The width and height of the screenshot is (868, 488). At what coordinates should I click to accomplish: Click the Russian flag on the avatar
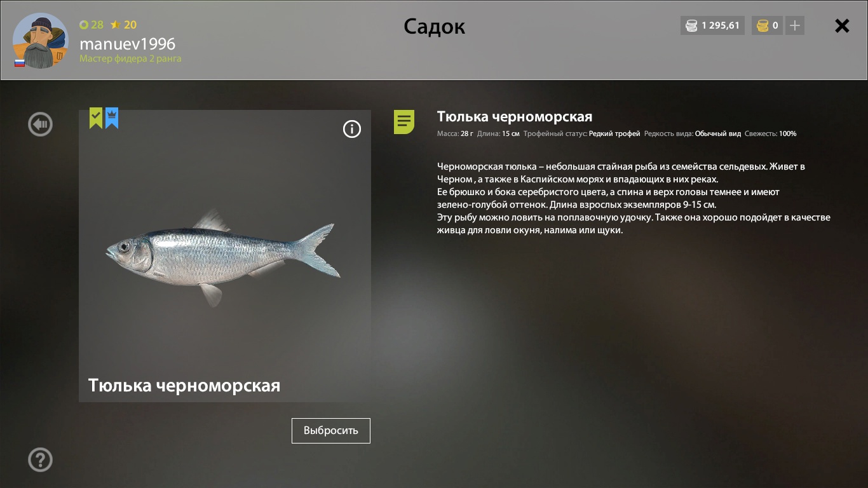pos(20,63)
